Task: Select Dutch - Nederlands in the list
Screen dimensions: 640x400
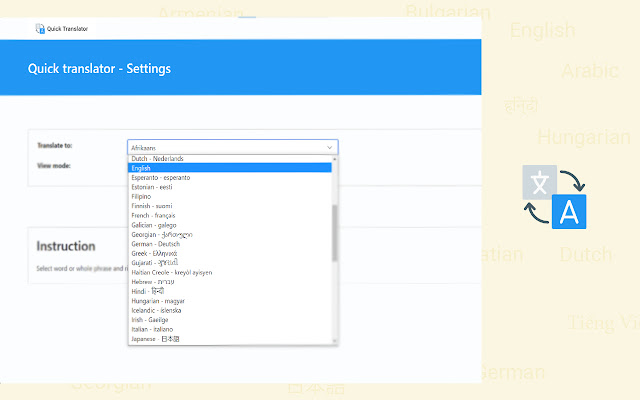Action: (x=230, y=158)
